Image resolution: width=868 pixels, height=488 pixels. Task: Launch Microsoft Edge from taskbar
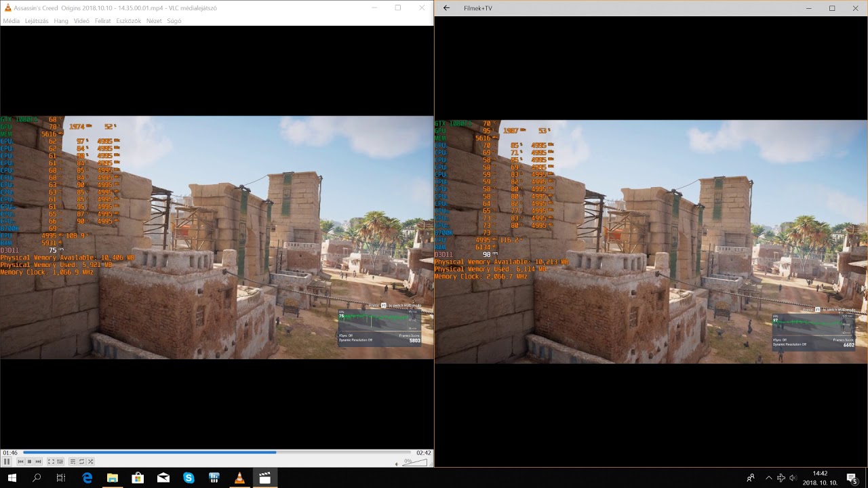click(87, 478)
